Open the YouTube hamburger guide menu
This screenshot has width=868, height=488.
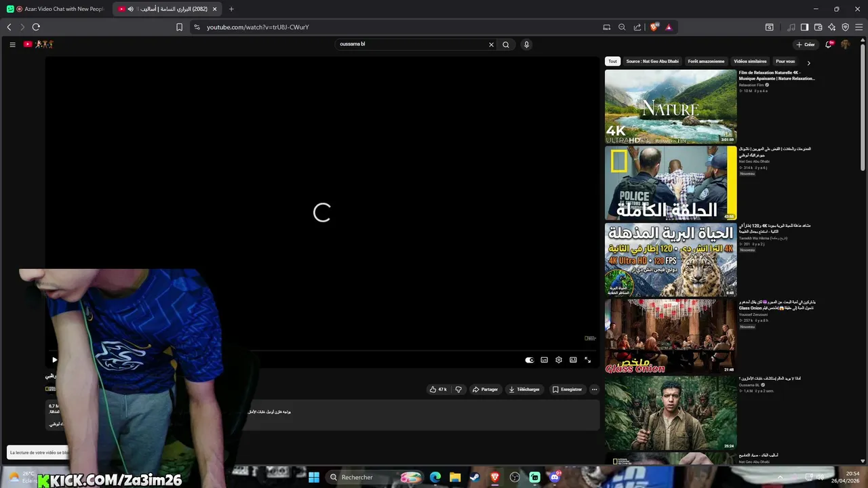[x=12, y=44]
